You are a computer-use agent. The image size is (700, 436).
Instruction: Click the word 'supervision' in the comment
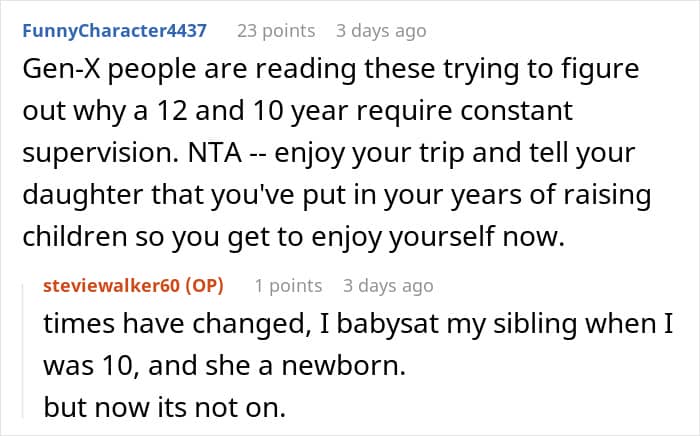point(101,154)
